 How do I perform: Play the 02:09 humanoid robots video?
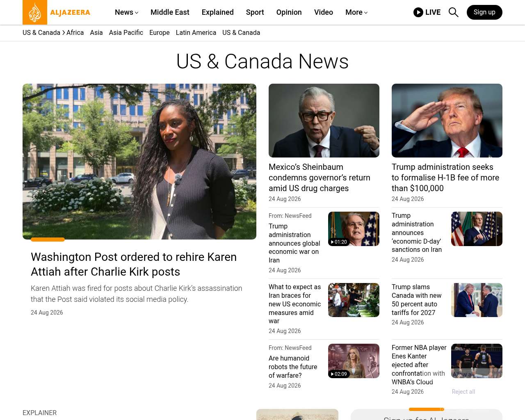354,361
